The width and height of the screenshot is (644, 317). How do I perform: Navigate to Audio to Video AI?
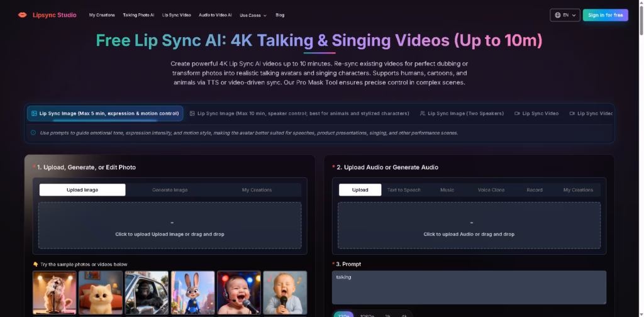(x=215, y=15)
